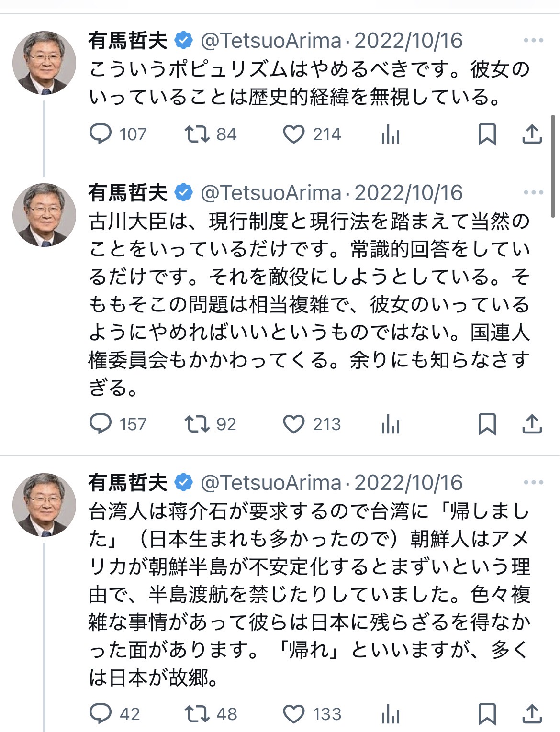Bookmark the first tweet about populism
The height and width of the screenshot is (732, 560).
pyautogui.click(x=487, y=134)
